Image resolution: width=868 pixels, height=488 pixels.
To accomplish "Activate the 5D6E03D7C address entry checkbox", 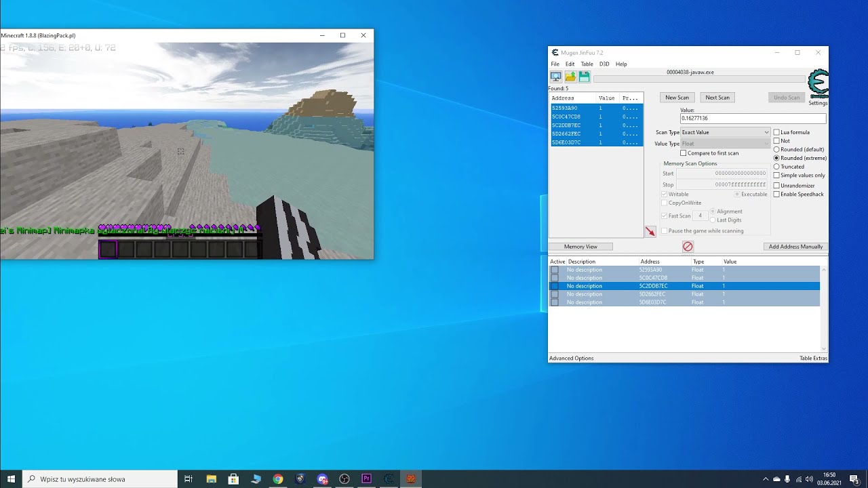I will click(x=555, y=302).
